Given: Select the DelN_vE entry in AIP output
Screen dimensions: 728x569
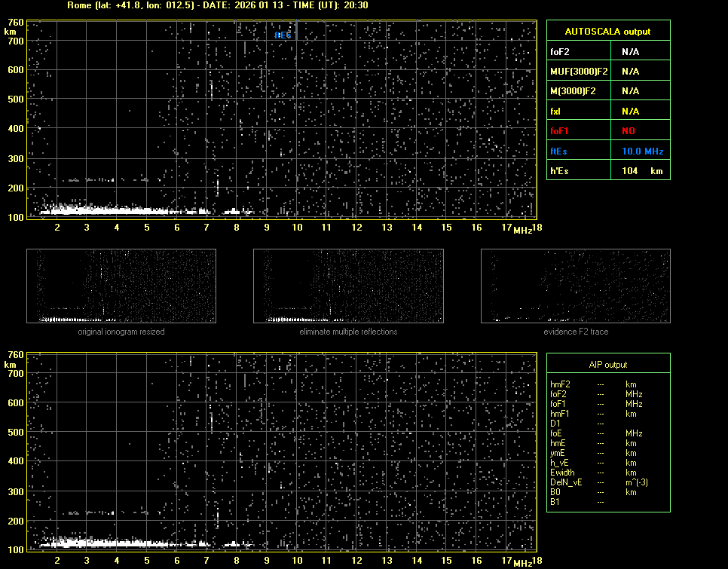Looking at the screenshot, I should point(564,482).
